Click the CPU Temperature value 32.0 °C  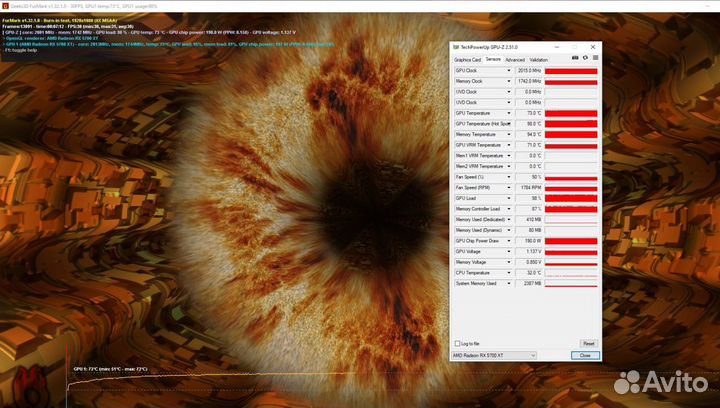(529, 273)
